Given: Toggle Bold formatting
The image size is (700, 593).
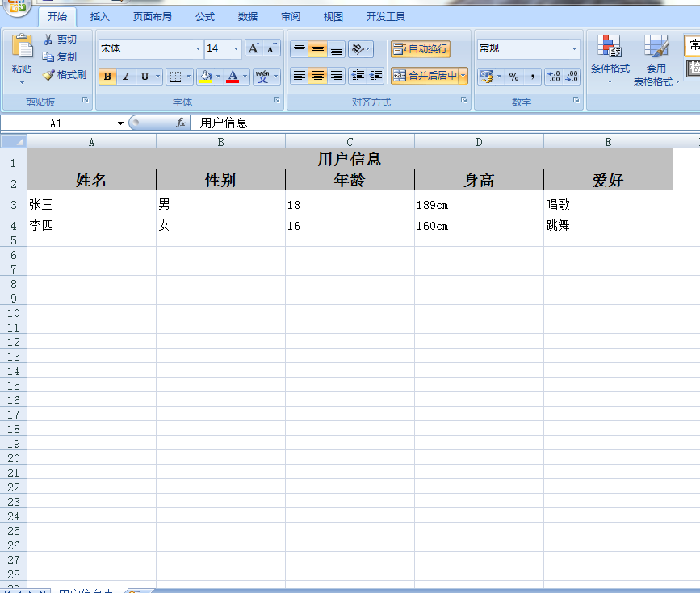Looking at the screenshot, I should point(107,77).
